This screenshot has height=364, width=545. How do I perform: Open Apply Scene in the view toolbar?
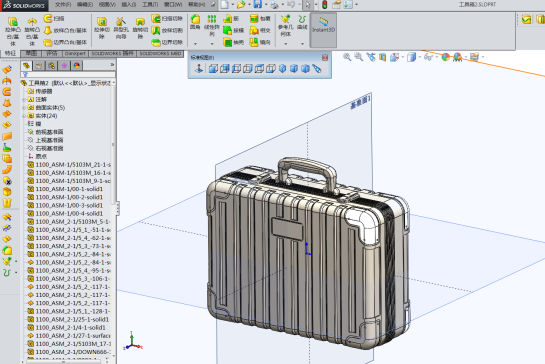pos(457,57)
